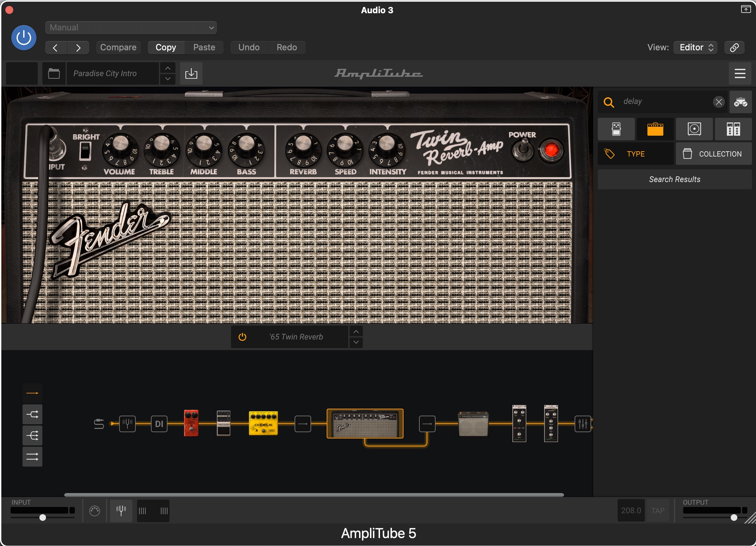Select the three-way split routing icon
The width and height of the screenshot is (756, 546).
click(32, 436)
